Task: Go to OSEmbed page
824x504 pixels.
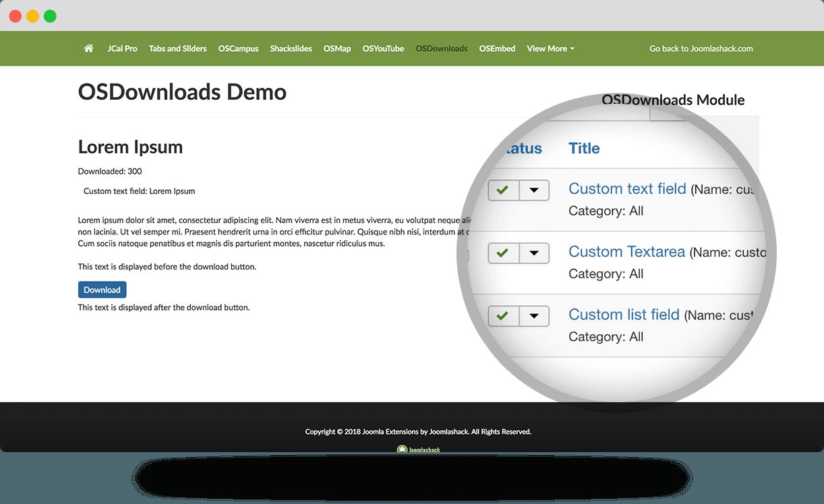Action: (x=497, y=49)
